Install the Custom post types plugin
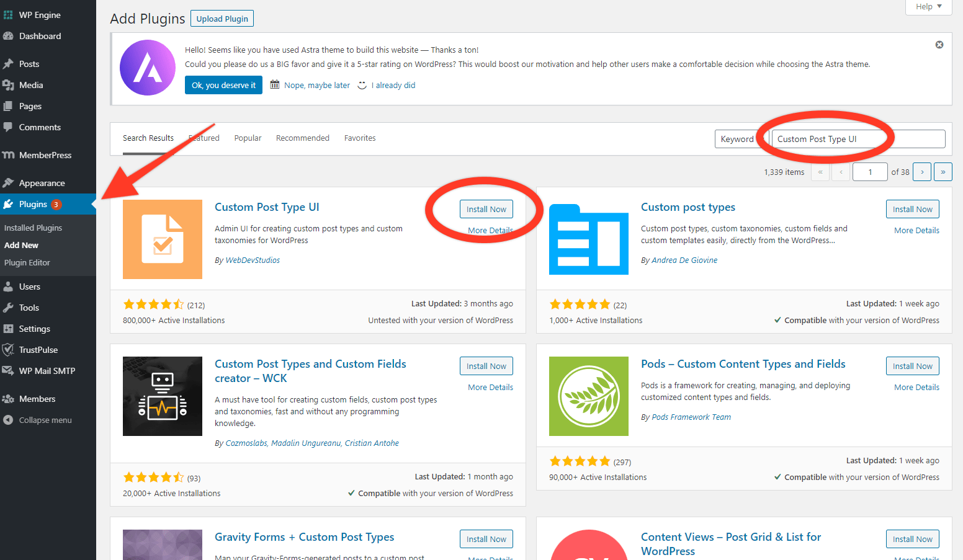The height and width of the screenshot is (560, 963). tap(913, 209)
